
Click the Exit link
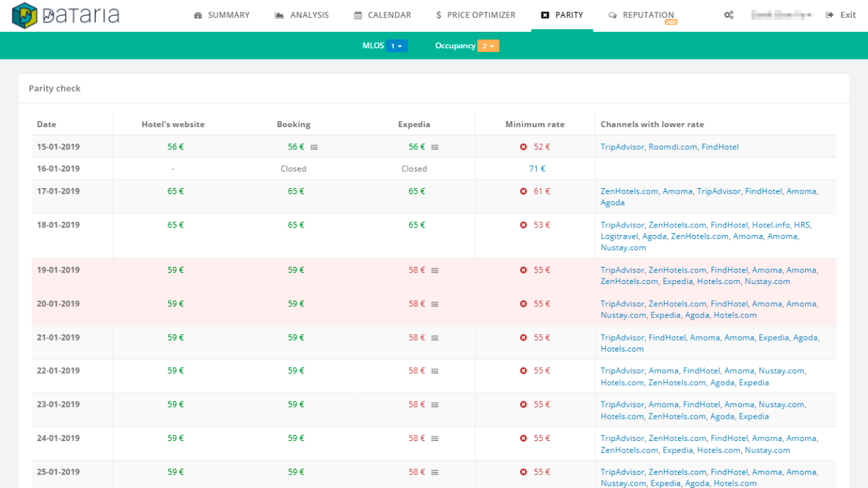[x=841, y=15]
